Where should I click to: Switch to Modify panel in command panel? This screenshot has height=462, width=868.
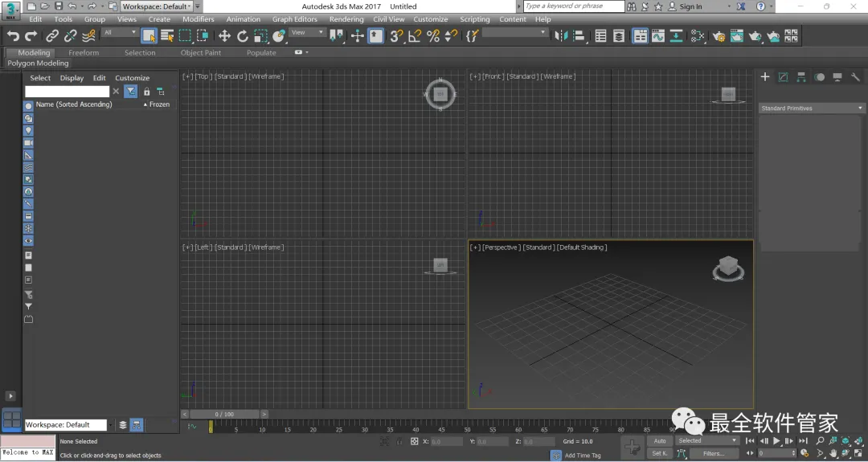[782, 77]
